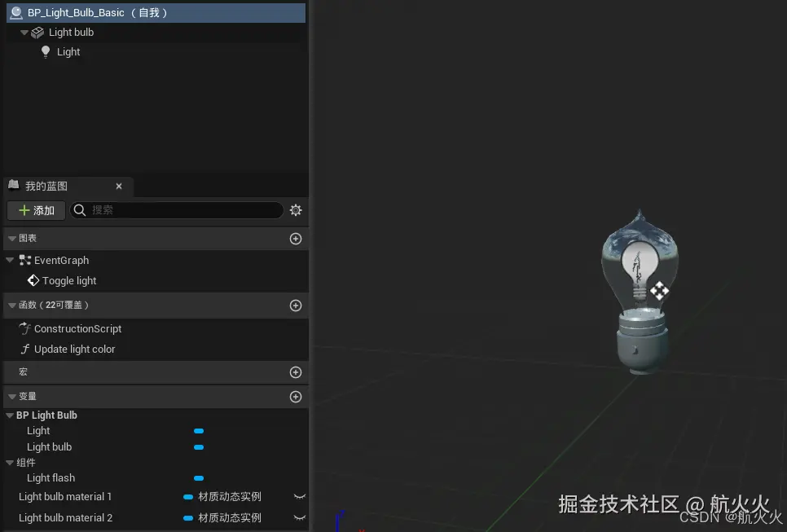Add a new variable with the 变量 plus button
Screen dimensions: 787x532
point(295,396)
